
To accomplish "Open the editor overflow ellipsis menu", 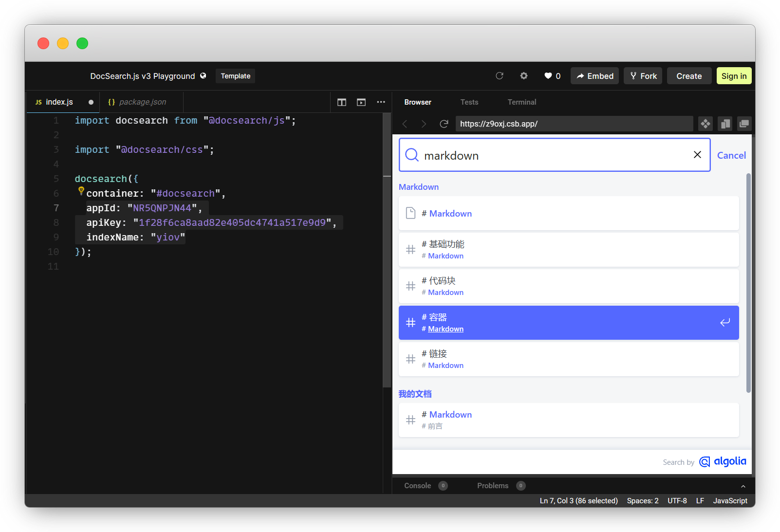I will click(x=381, y=102).
